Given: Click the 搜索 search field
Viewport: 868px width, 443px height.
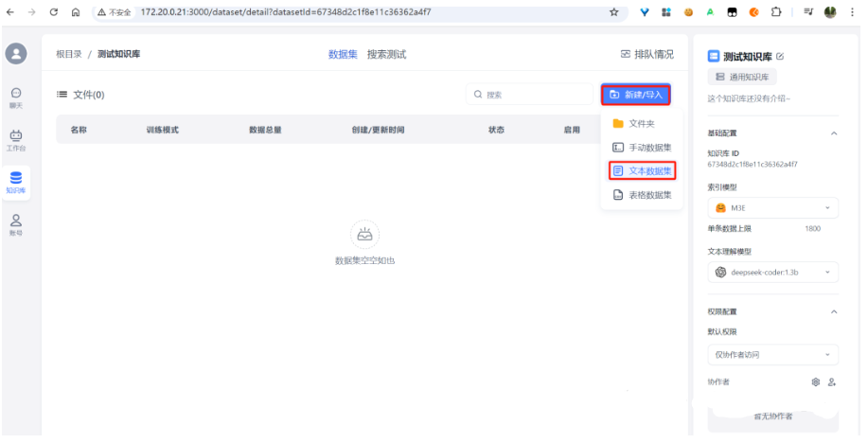Looking at the screenshot, I should [x=529, y=95].
